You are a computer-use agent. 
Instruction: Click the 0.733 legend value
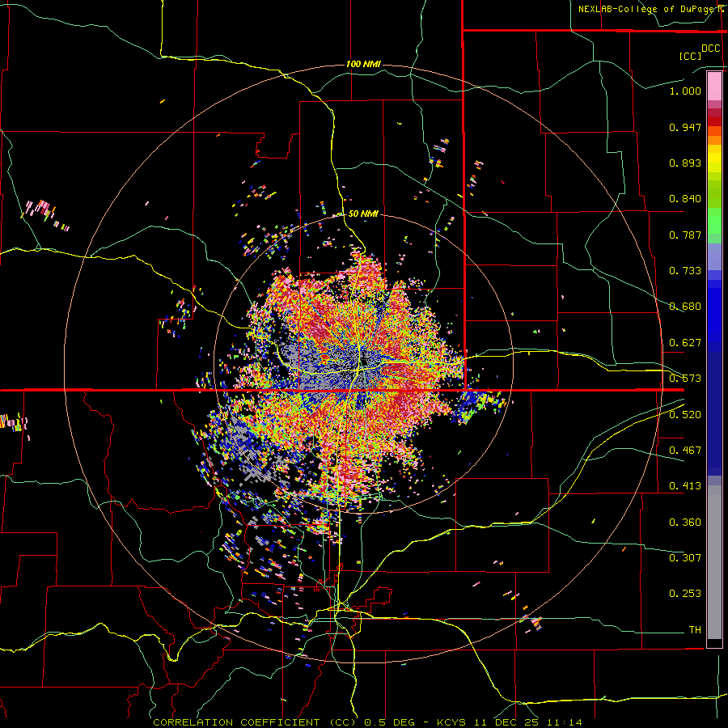(x=685, y=271)
